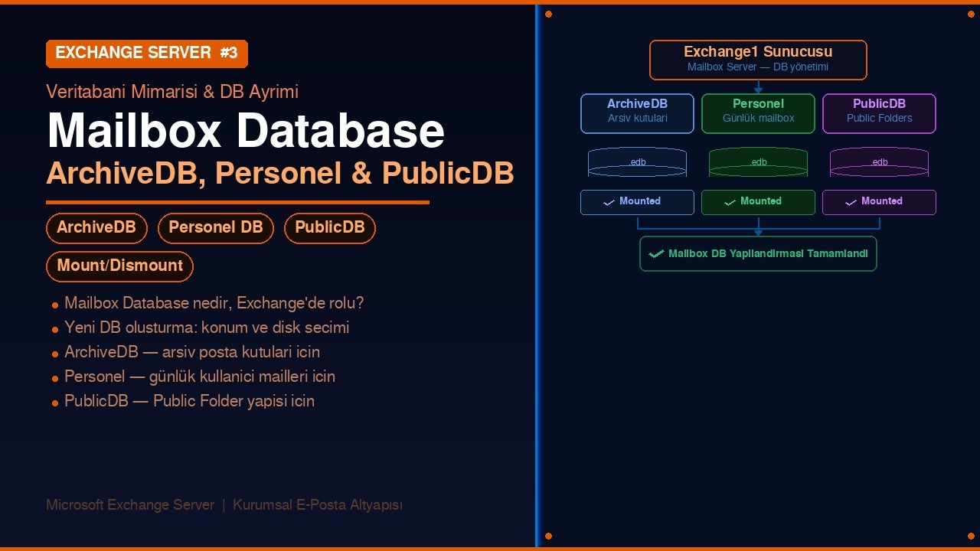
Task: Click the green .edb cylinder under Personel
Action: point(758,162)
